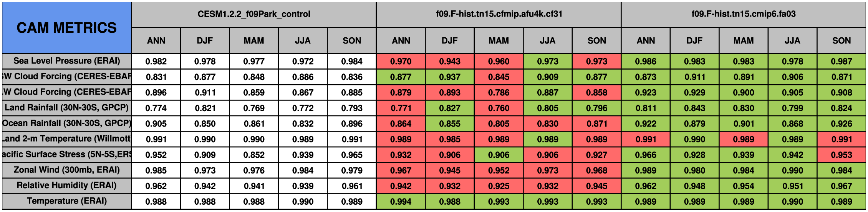Click the Sea Level Pressure (ERAI) row label
This screenshot has height=212, width=868.
pos(66,61)
